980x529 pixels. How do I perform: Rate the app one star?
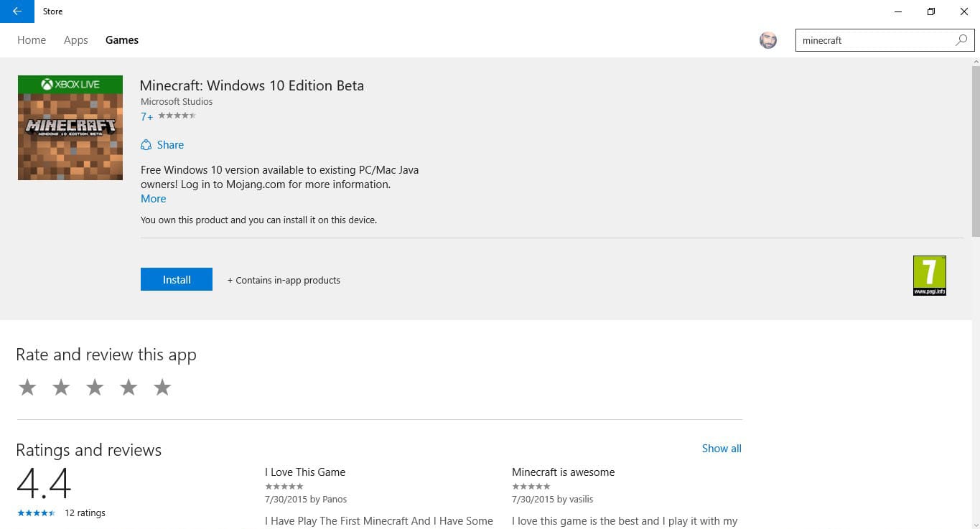pos(27,388)
